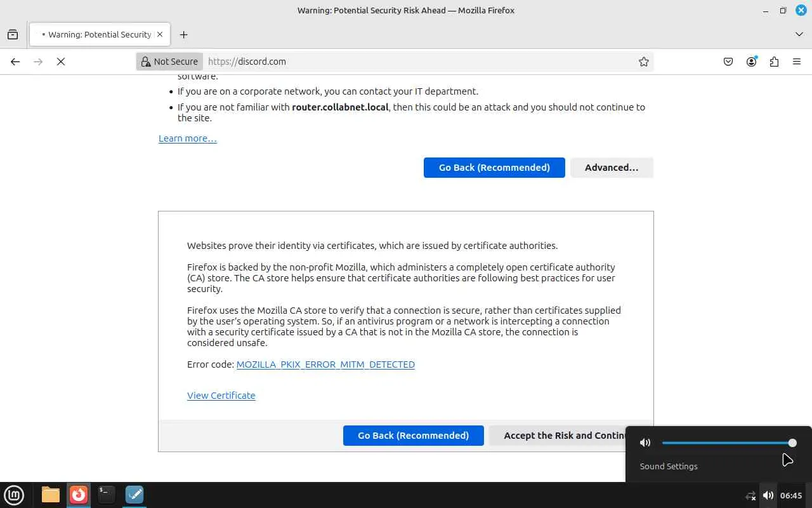This screenshot has height=508, width=812.
Task: Adjust the volume slider handle
Action: 792,443
